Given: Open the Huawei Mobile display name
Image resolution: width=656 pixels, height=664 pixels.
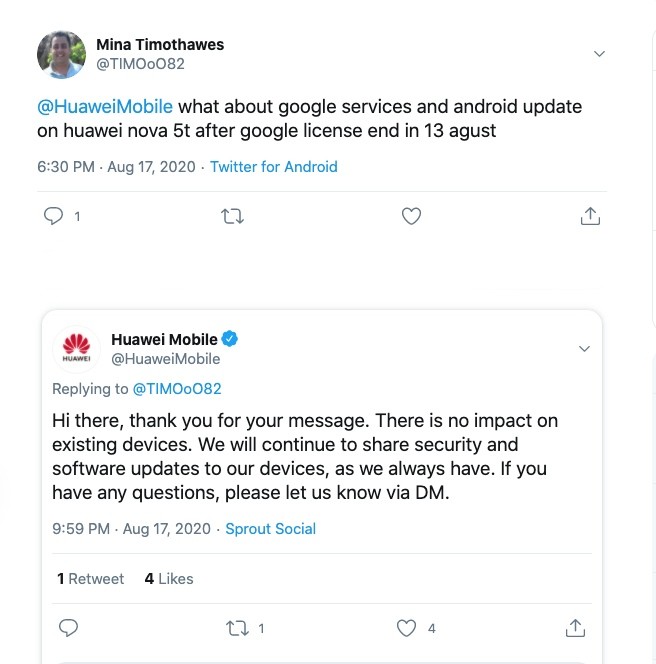Looking at the screenshot, I should [x=164, y=339].
